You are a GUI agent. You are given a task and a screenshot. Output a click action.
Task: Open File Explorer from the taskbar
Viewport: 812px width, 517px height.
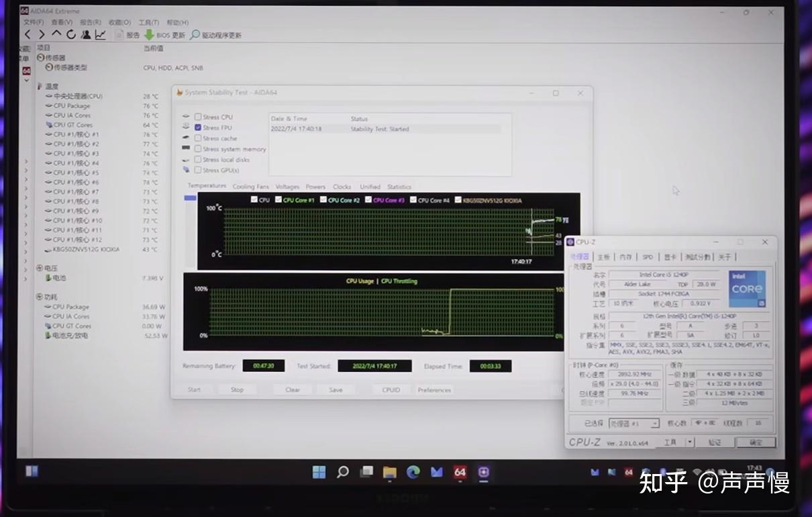[390, 472]
